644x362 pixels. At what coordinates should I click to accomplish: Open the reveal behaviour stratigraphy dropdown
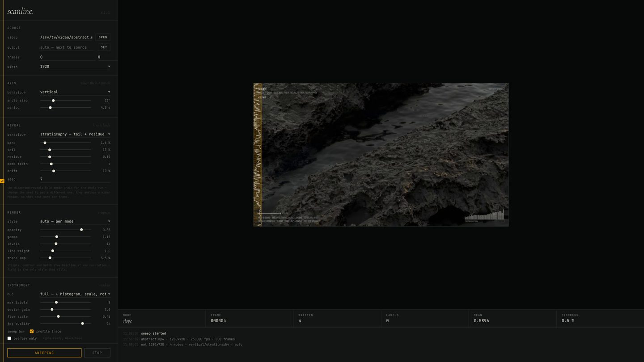[75, 134]
